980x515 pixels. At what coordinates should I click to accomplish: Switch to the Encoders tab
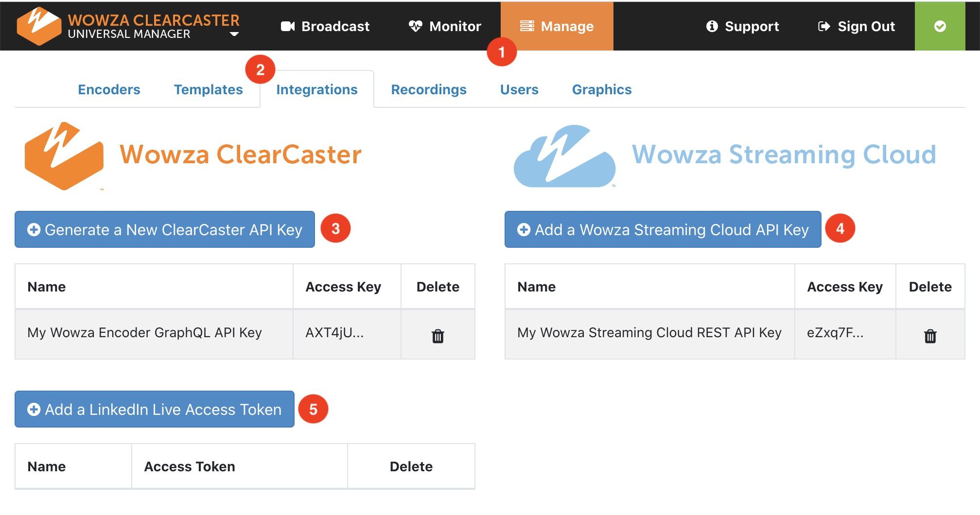109,89
